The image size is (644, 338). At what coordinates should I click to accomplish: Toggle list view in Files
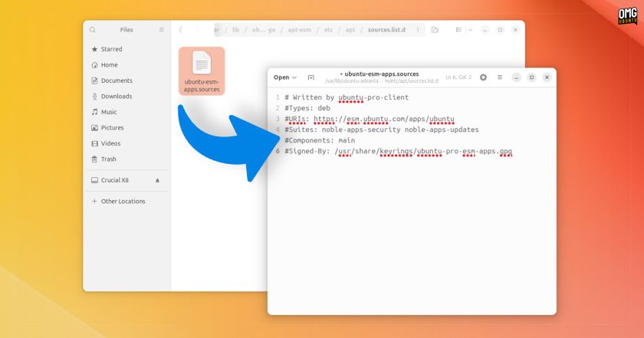(458, 30)
